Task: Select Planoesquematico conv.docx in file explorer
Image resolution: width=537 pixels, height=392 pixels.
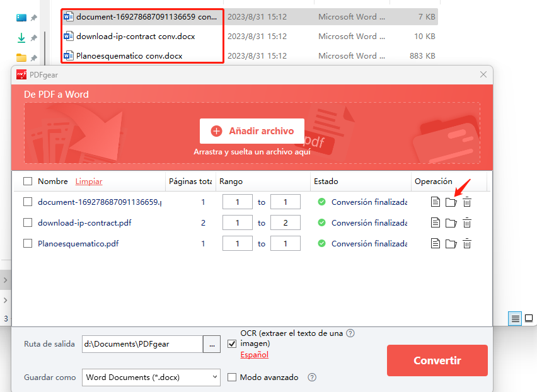Action: point(129,56)
